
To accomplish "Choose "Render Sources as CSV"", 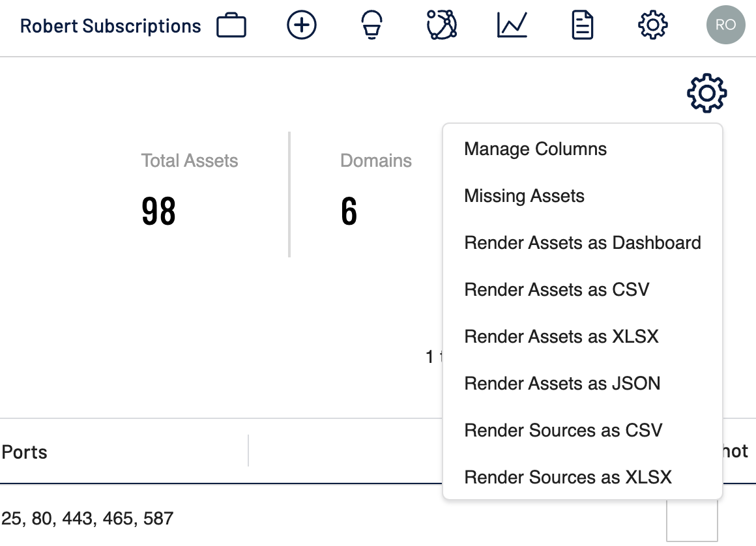I will point(562,430).
